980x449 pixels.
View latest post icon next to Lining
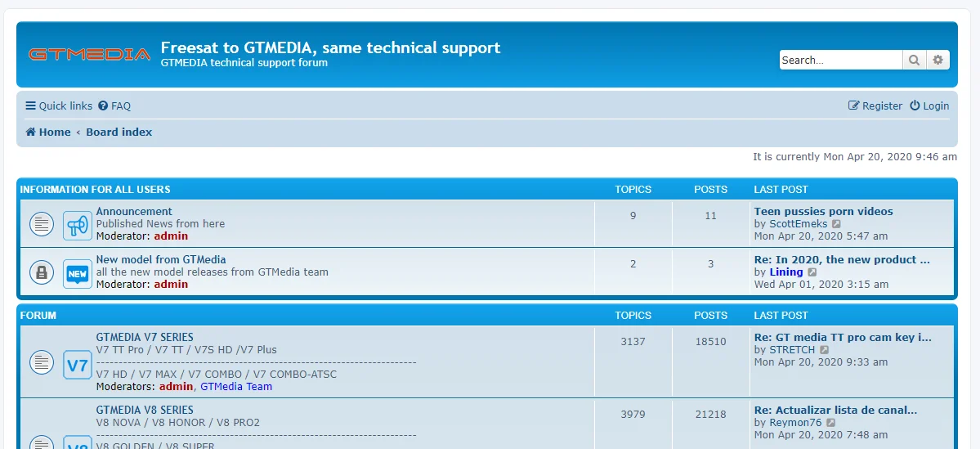(x=812, y=272)
